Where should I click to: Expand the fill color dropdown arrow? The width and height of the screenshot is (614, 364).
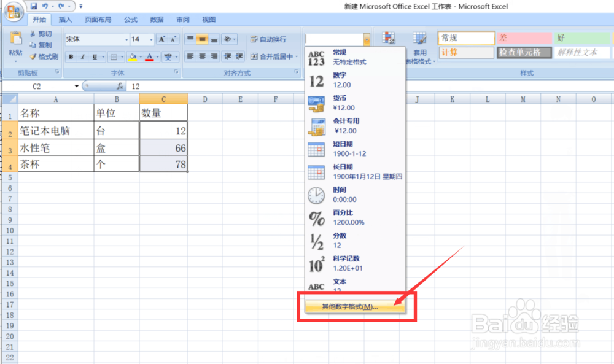(x=141, y=57)
